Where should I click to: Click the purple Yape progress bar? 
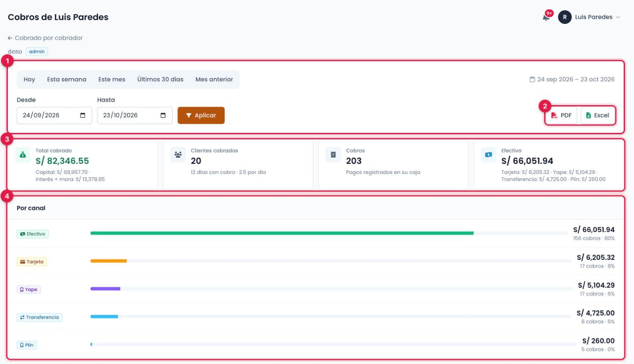[x=105, y=289]
